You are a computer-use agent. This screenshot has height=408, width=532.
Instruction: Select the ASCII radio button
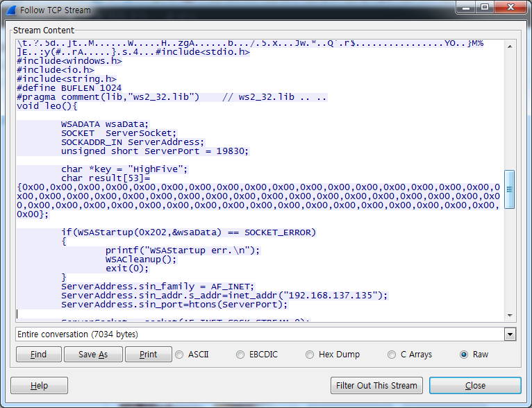pos(180,355)
